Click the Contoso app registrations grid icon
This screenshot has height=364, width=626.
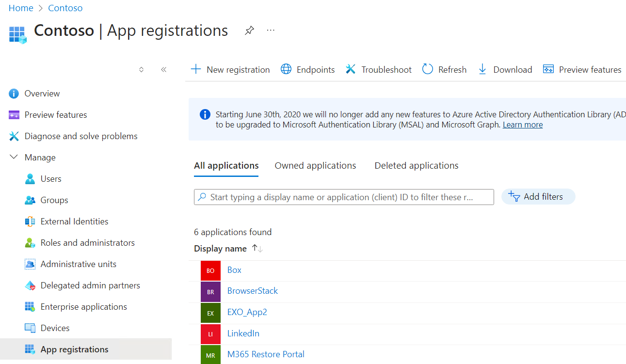click(x=17, y=35)
